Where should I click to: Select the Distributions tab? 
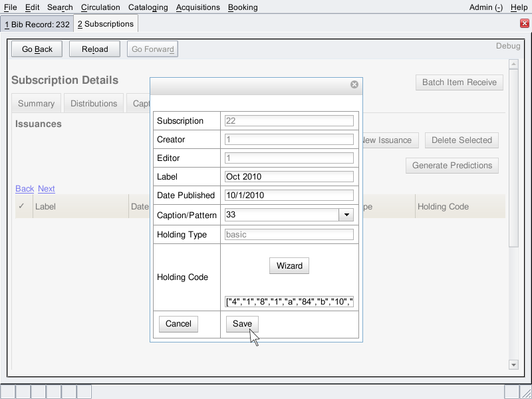(x=94, y=103)
